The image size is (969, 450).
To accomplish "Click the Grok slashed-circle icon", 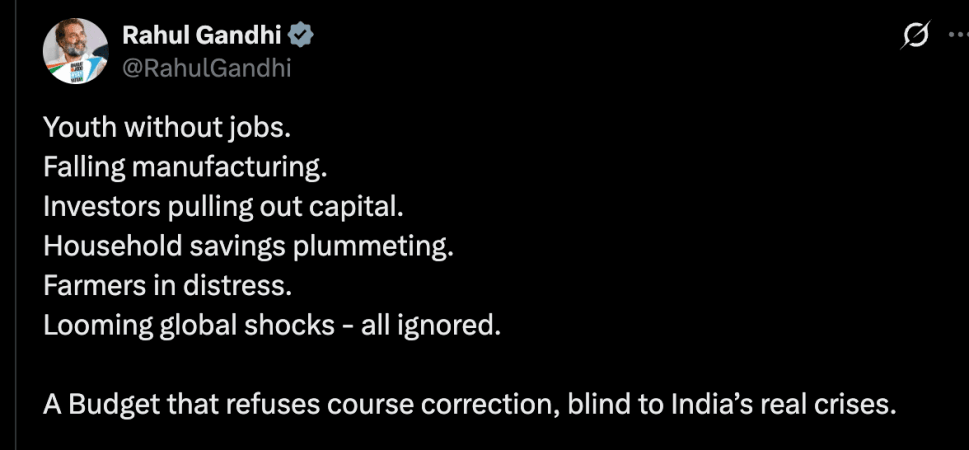I will point(914,36).
